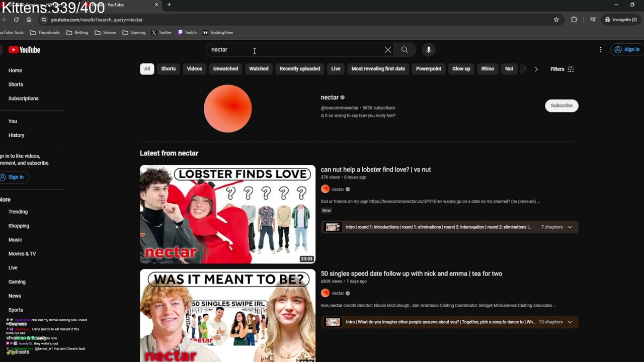
Task: Reload the page in browser
Action: (x=16, y=20)
